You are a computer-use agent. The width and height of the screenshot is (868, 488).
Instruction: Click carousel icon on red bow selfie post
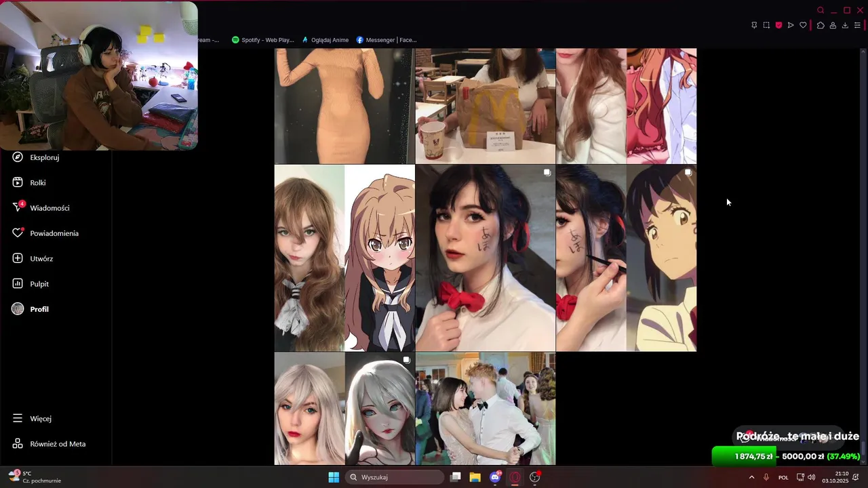pyautogui.click(x=547, y=173)
